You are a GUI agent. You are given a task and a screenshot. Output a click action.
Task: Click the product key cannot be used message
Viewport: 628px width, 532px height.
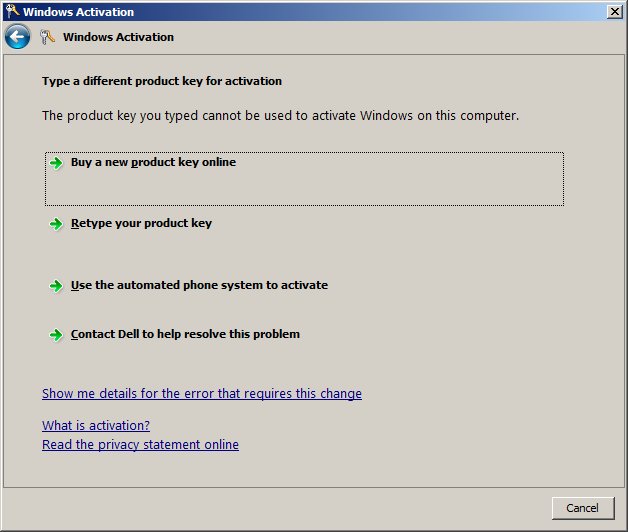280,116
